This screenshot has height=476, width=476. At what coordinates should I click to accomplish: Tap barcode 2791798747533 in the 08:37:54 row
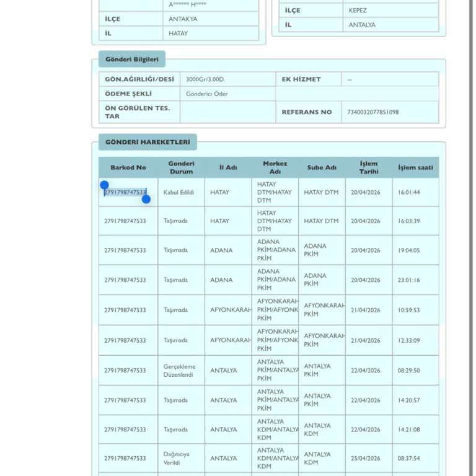[x=125, y=458]
